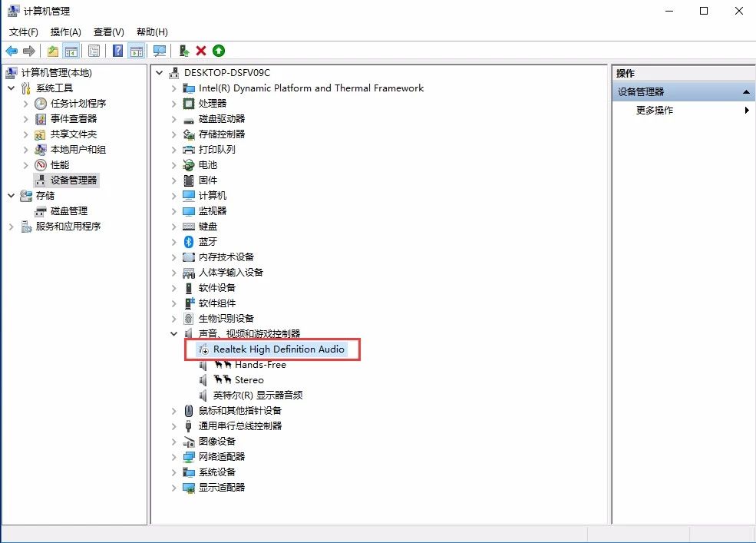Image resolution: width=756 pixels, height=543 pixels.
Task: Open 更多操作 in actions pane
Action: tap(654, 110)
